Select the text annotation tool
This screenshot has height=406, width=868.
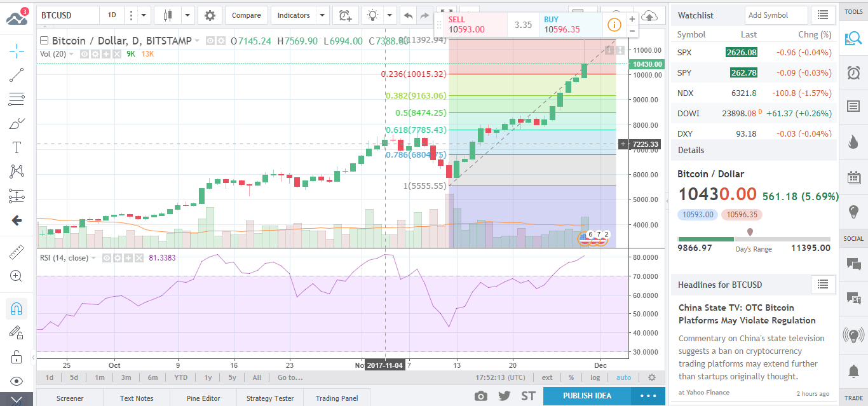pos(17,147)
